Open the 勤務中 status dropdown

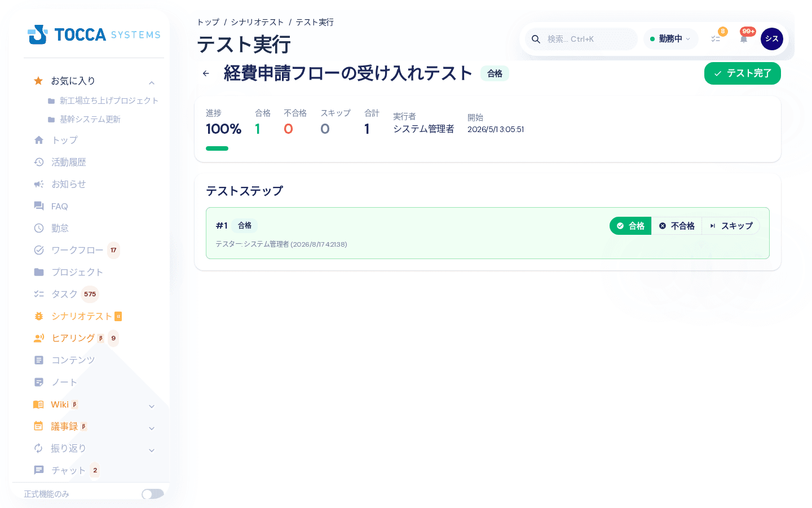coord(670,39)
